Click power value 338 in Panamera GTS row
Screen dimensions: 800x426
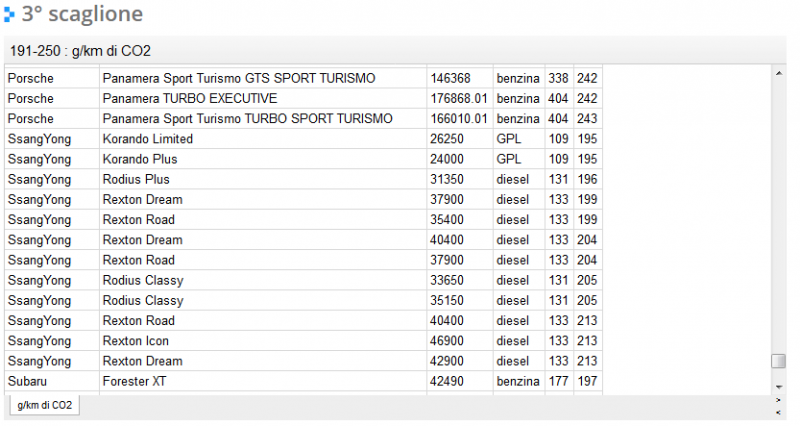(x=559, y=79)
